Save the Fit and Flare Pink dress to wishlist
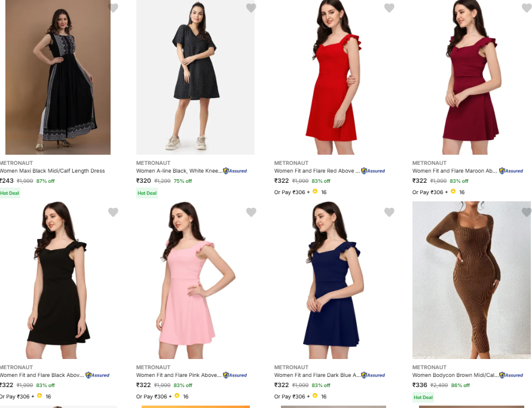This screenshot has height=408, width=532. point(251,212)
